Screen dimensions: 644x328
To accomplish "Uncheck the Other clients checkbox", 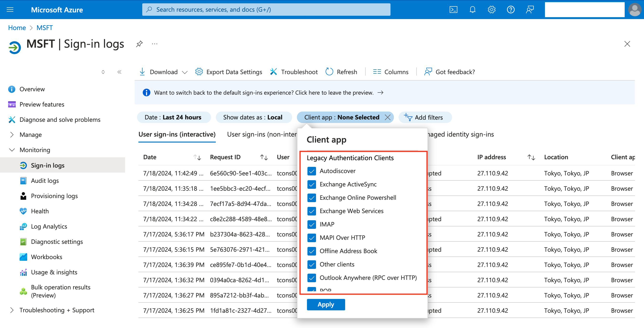I will [x=311, y=264].
